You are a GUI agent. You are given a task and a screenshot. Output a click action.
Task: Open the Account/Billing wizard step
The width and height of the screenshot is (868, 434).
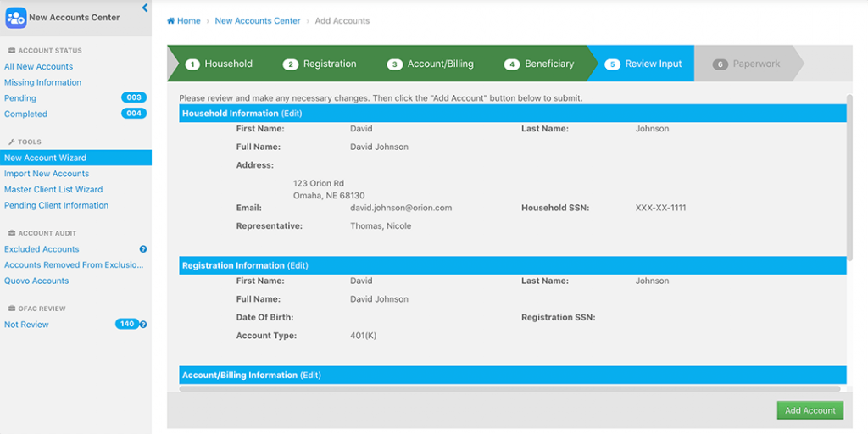coord(431,64)
